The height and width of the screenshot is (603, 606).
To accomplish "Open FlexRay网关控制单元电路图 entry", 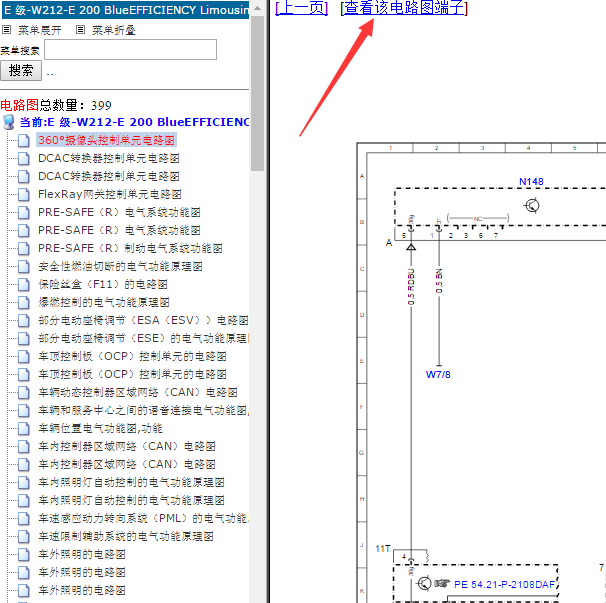I will 110,194.
